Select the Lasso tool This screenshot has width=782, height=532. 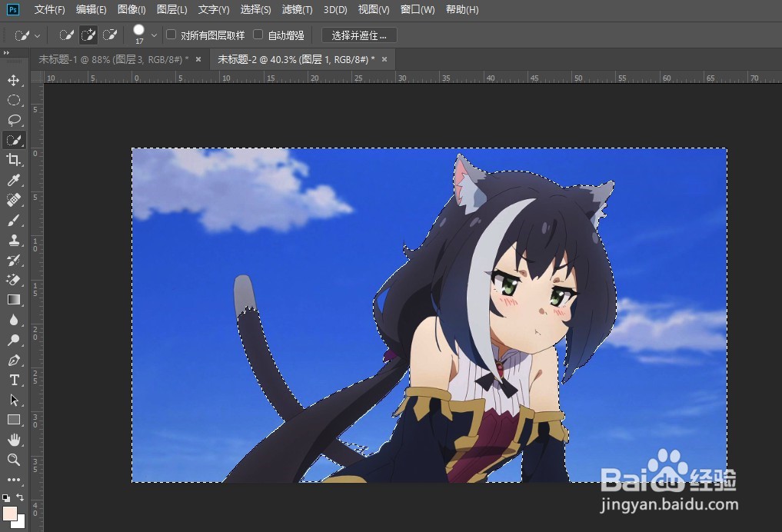[14, 120]
